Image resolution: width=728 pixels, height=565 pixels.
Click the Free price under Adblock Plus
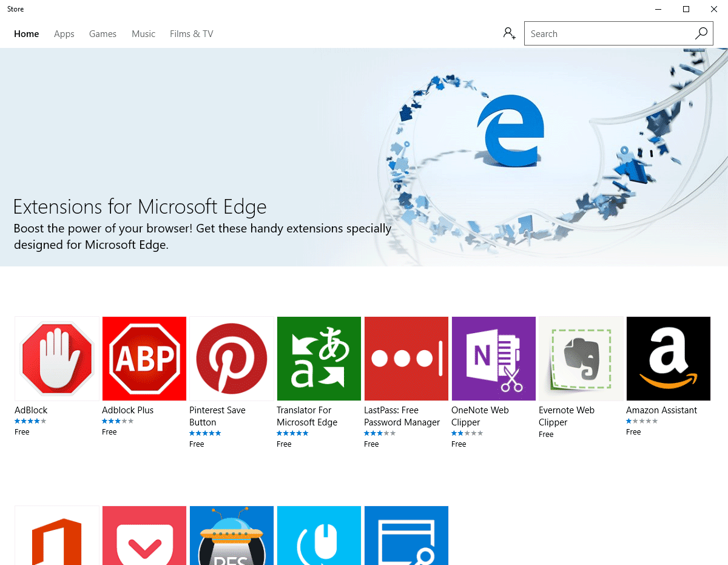click(109, 432)
